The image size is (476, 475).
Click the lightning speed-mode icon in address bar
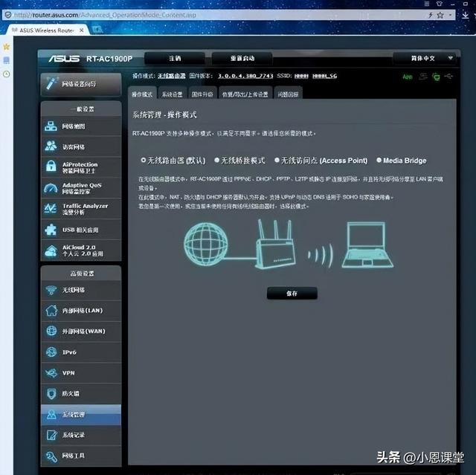coord(431,15)
